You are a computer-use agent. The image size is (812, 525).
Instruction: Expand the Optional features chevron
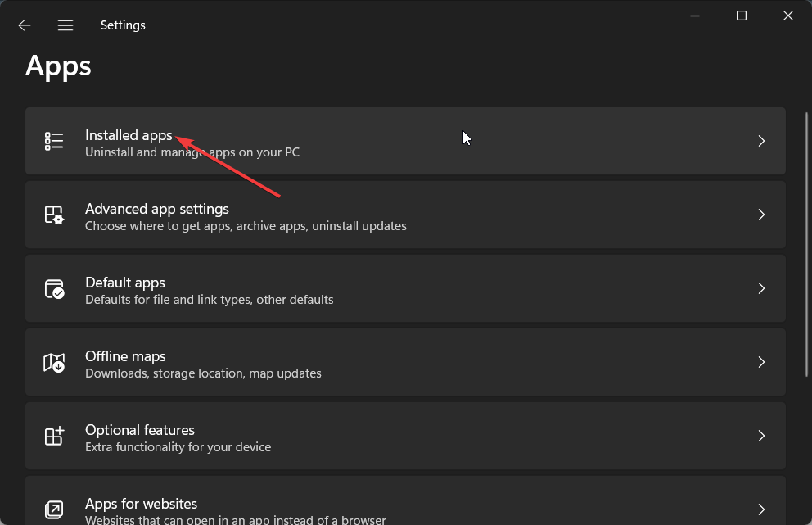[761, 436]
